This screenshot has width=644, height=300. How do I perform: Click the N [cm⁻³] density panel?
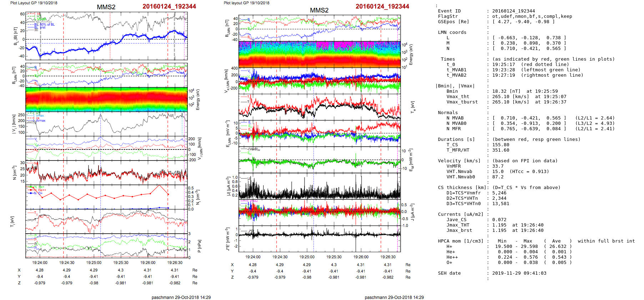106,172
